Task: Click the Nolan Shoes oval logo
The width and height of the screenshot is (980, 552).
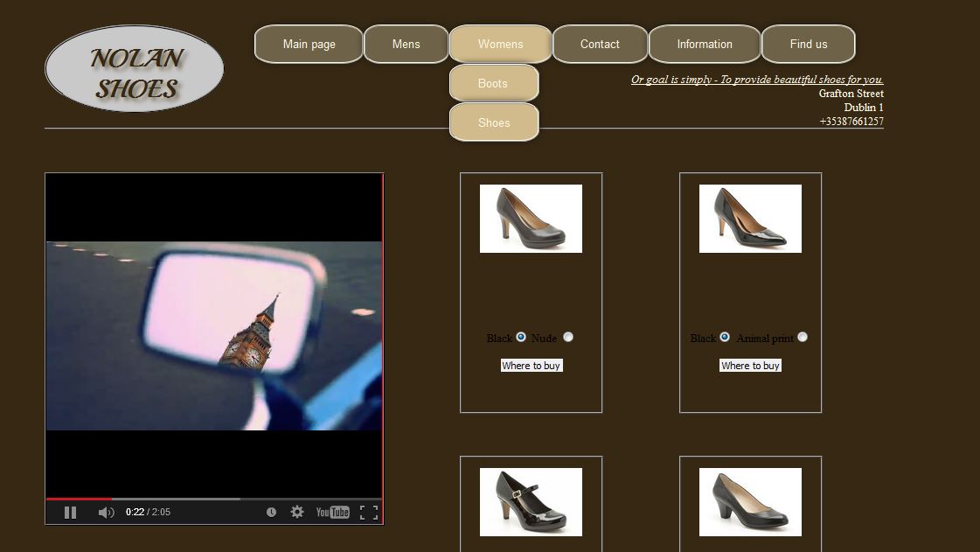Action: tap(134, 68)
